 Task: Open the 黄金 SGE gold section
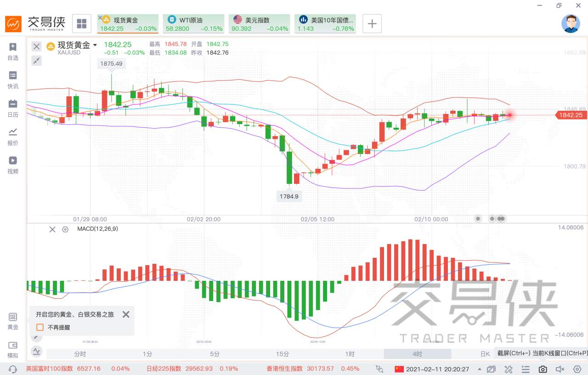[13, 322]
